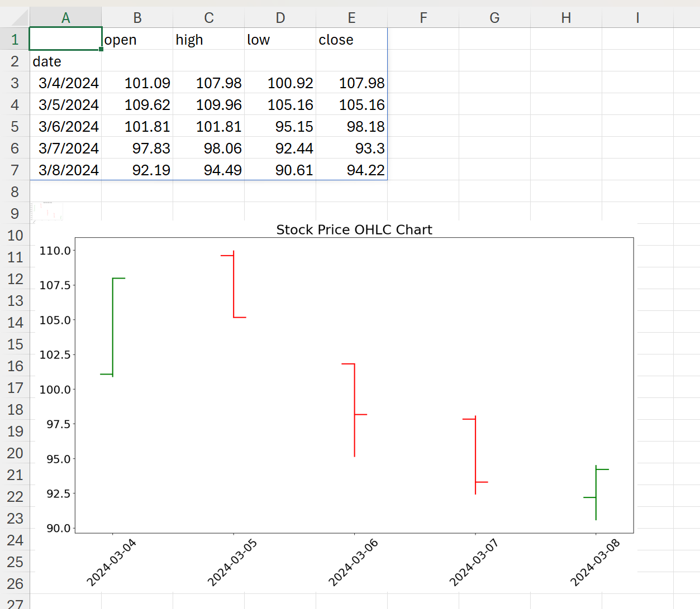Select row 5 header
The height and width of the screenshot is (609, 700).
click(15, 127)
